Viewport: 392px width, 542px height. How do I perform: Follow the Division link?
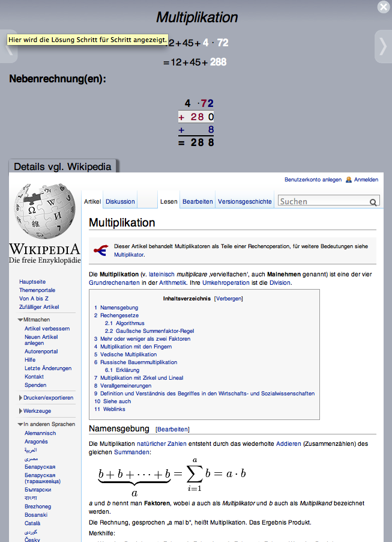(280, 283)
